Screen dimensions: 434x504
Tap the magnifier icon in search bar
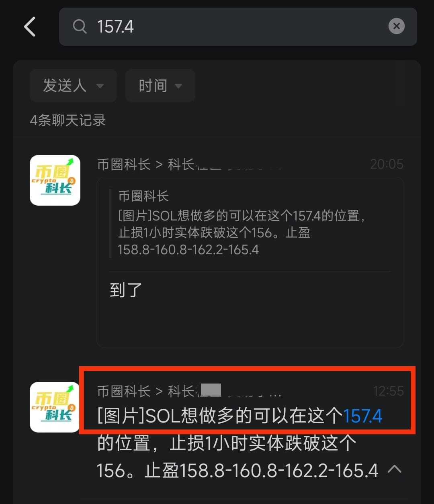[x=80, y=27]
